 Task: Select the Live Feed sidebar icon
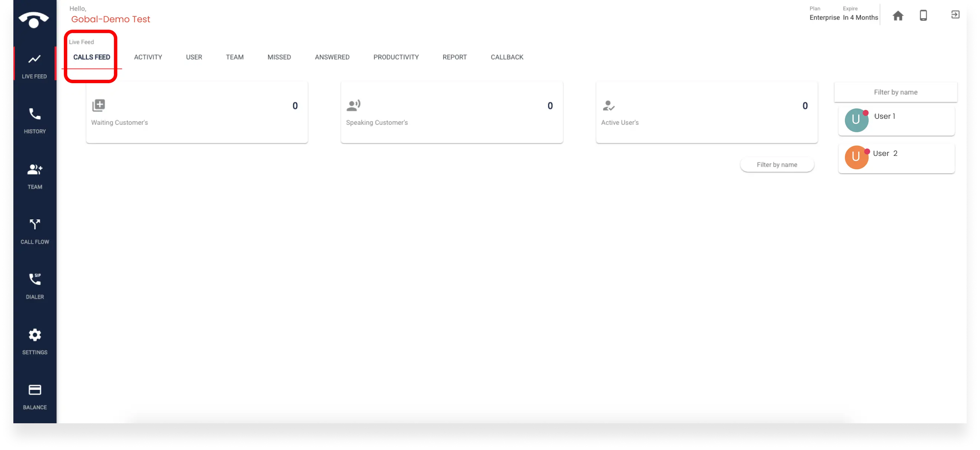(35, 65)
